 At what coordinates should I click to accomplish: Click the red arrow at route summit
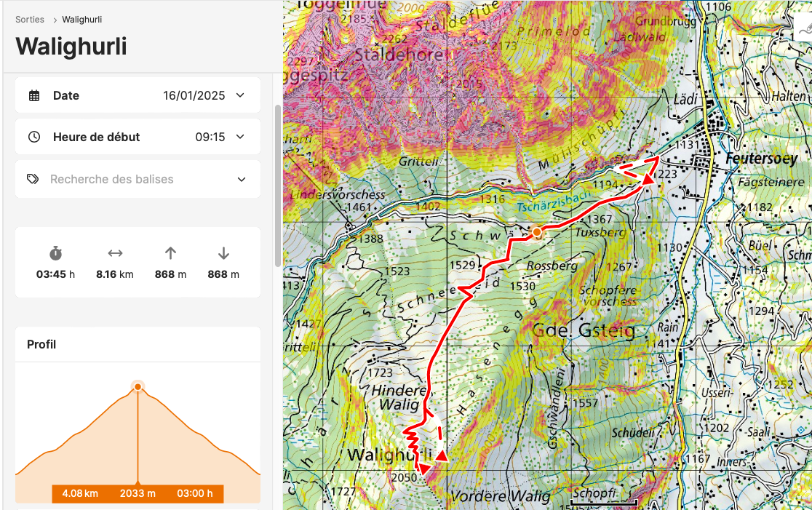pos(423,468)
